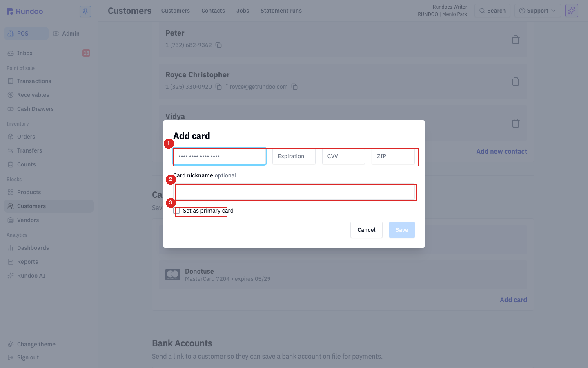
Task: Open Rundoo AI in sidebar
Action: tap(49, 276)
